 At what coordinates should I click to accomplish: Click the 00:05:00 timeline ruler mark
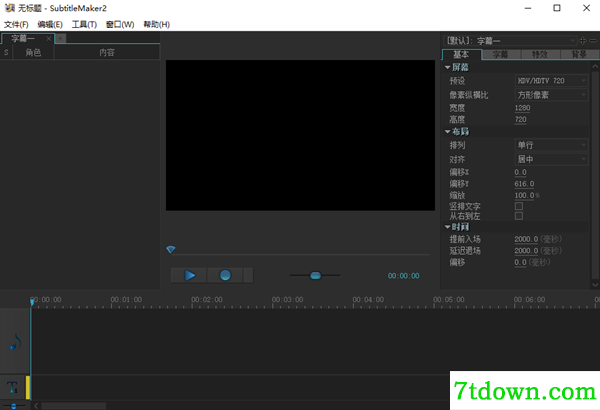point(448,300)
